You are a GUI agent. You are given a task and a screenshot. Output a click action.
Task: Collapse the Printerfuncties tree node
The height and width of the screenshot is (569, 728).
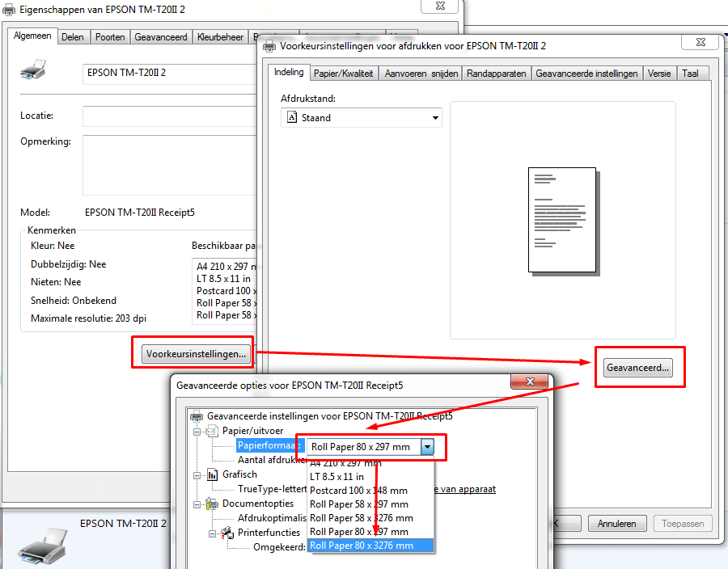click(x=212, y=533)
